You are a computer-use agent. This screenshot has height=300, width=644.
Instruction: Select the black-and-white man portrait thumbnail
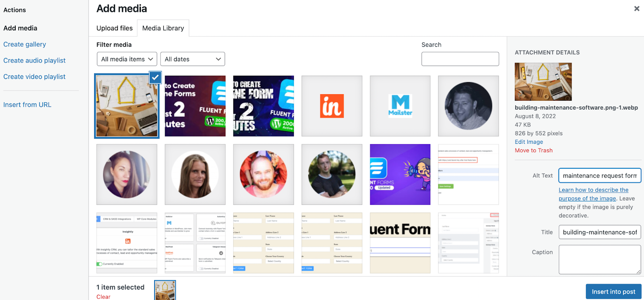click(x=469, y=106)
